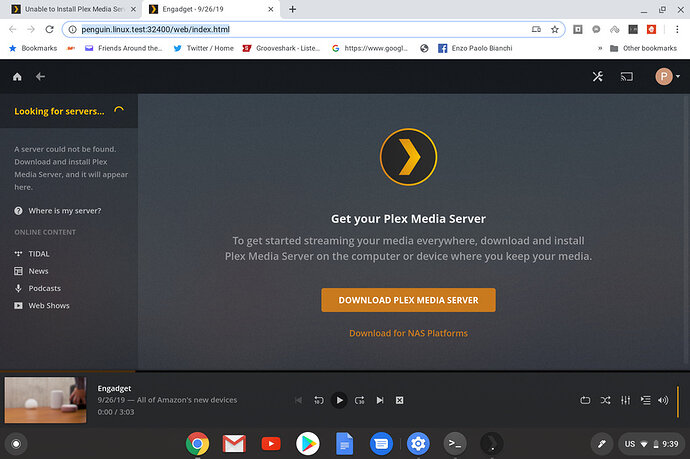Open Settings gear from the shelf

(418, 444)
